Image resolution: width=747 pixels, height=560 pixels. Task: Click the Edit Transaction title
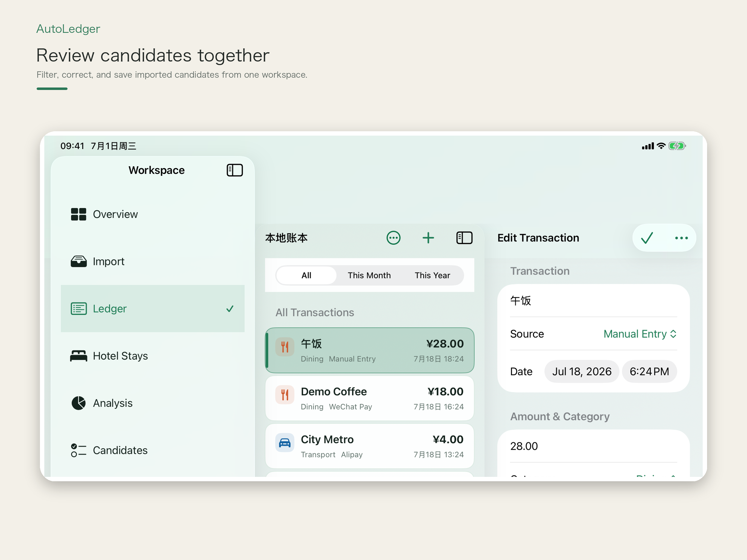(x=538, y=238)
